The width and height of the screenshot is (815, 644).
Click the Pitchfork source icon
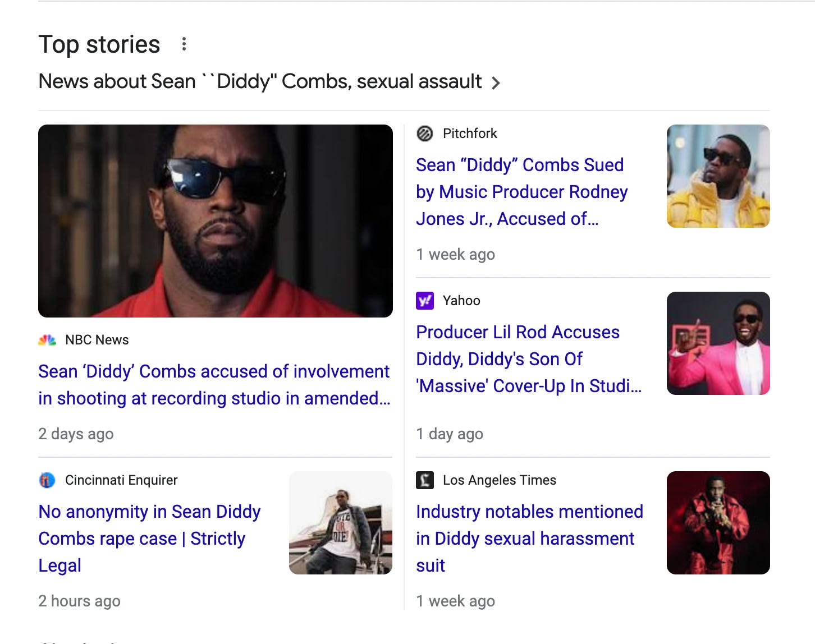[425, 133]
